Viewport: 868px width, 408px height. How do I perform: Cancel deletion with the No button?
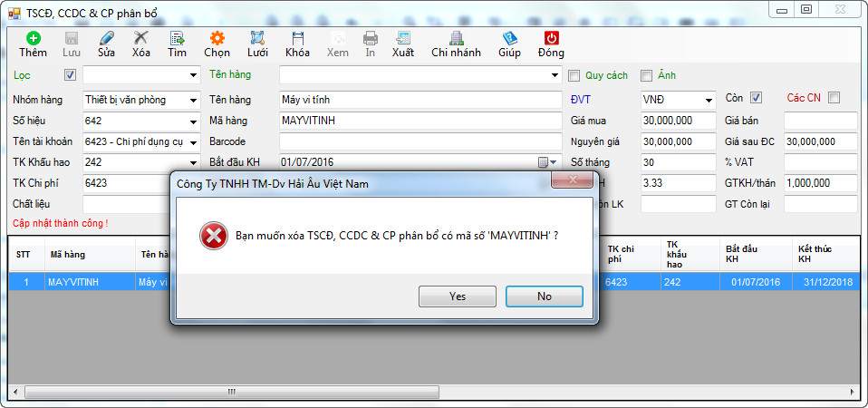point(545,296)
